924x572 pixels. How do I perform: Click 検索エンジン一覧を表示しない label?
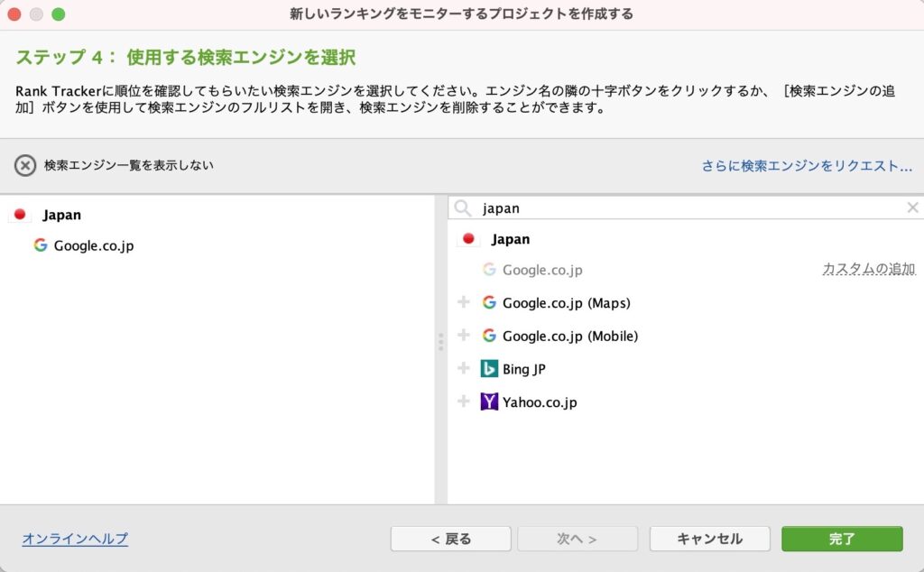tap(128, 165)
